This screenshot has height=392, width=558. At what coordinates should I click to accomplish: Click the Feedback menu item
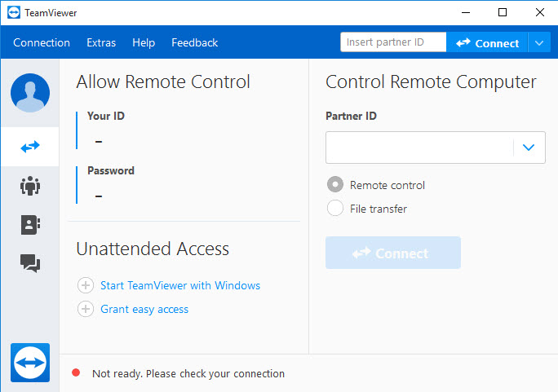click(x=195, y=42)
